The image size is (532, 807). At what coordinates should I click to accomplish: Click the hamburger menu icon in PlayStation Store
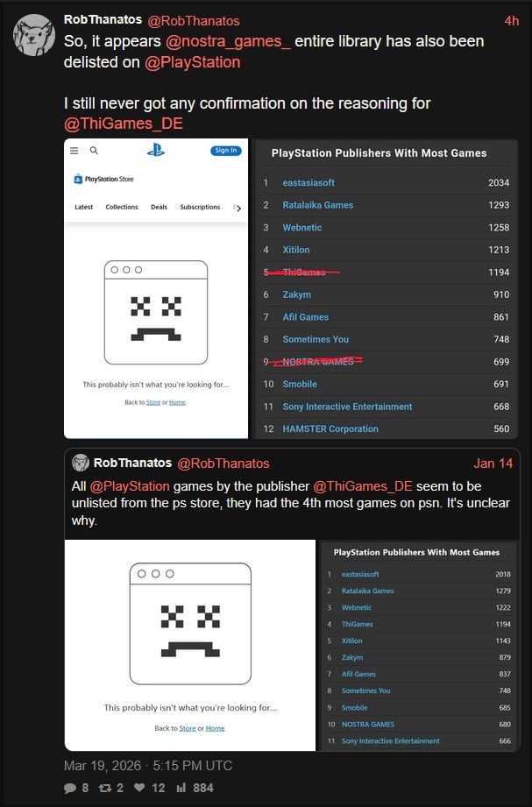(74, 151)
